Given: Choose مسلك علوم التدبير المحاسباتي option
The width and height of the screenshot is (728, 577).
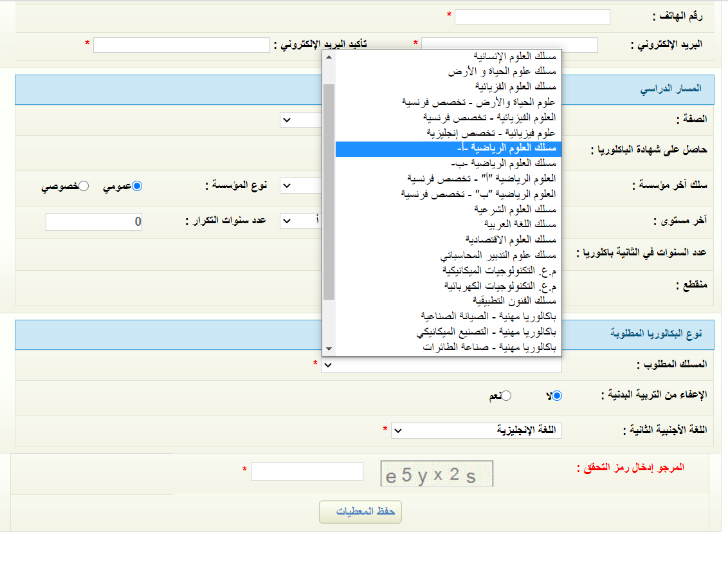Looking at the screenshot, I should [x=448, y=256].
